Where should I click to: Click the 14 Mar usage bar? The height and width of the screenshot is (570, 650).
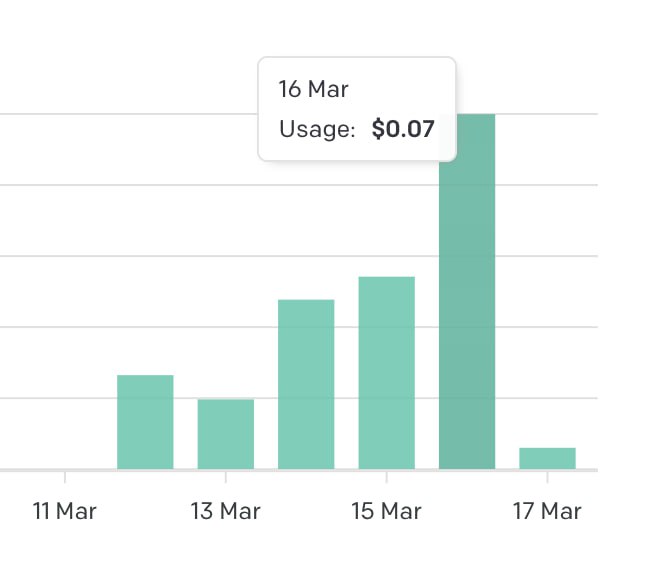306,384
